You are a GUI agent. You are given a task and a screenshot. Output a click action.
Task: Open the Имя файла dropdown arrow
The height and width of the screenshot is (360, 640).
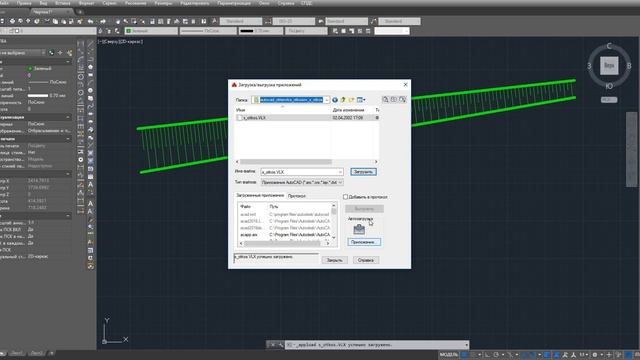tap(340, 172)
